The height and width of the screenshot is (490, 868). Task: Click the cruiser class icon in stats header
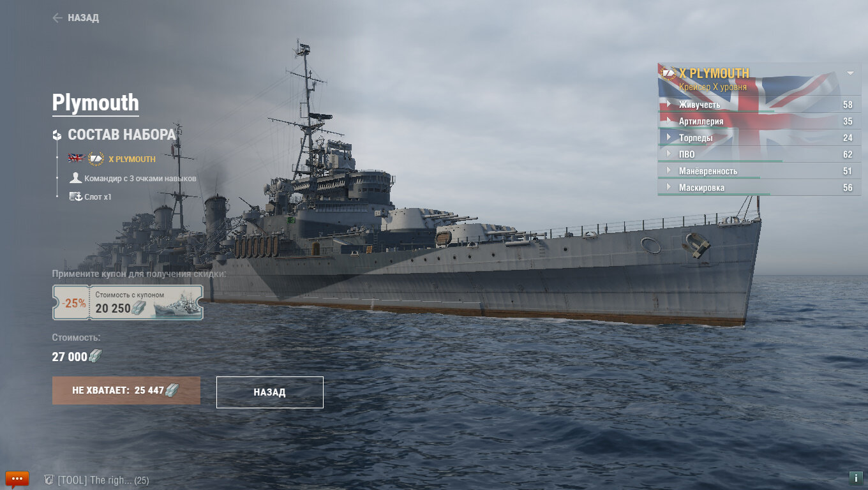click(x=668, y=73)
